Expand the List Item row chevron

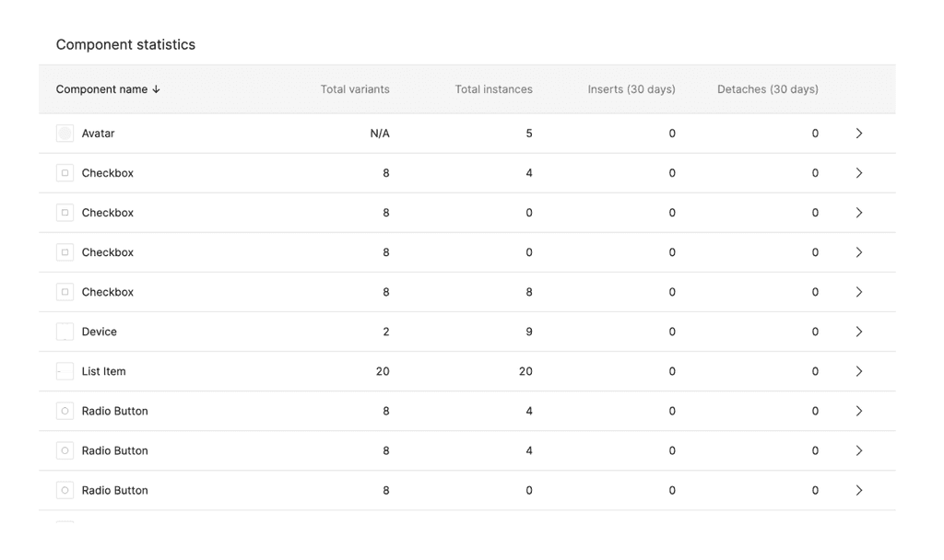tap(858, 371)
